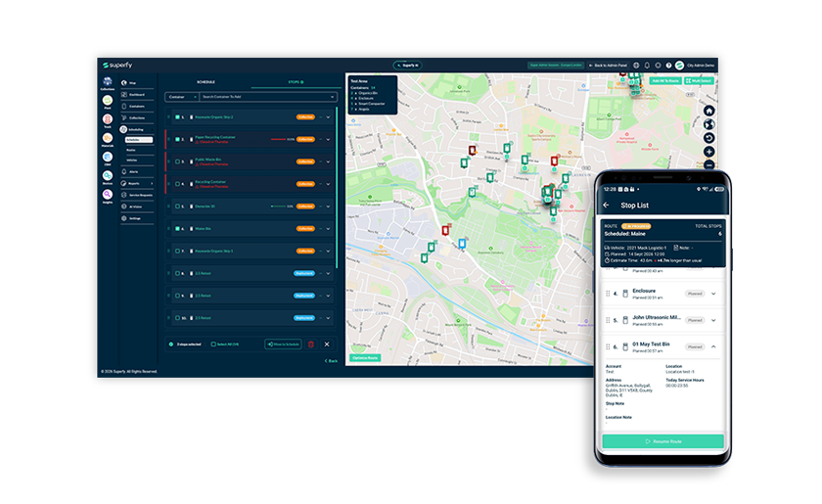Expand the Scheduling menu section
The width and height of the screenshot is (822, 504).
click(x=137, y=129)
